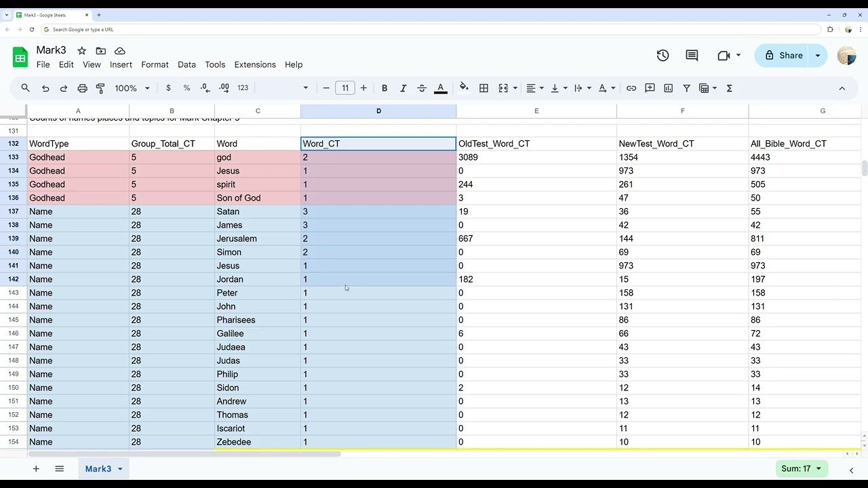Screen dimensions: 868x488
Task: Print the spreadsheet
Action: pos(82,88)
